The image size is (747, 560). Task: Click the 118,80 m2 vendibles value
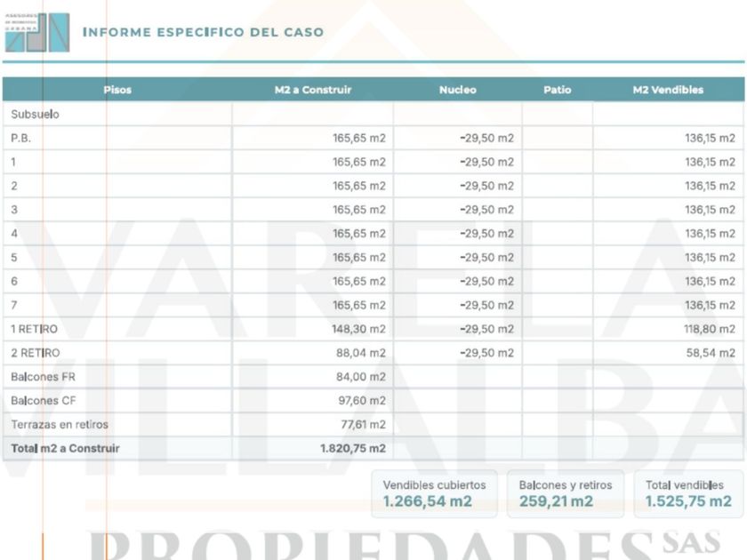pos(710,329)
